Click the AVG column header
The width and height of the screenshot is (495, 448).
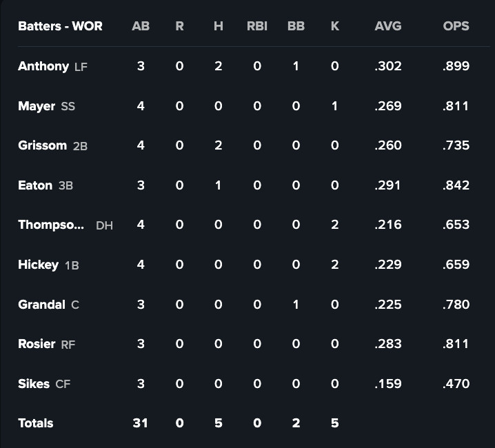388,26
